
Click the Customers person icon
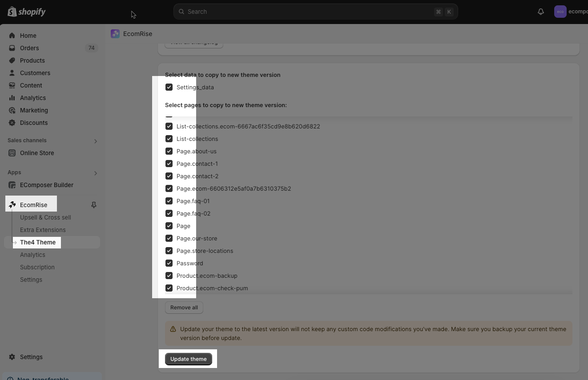12,73
